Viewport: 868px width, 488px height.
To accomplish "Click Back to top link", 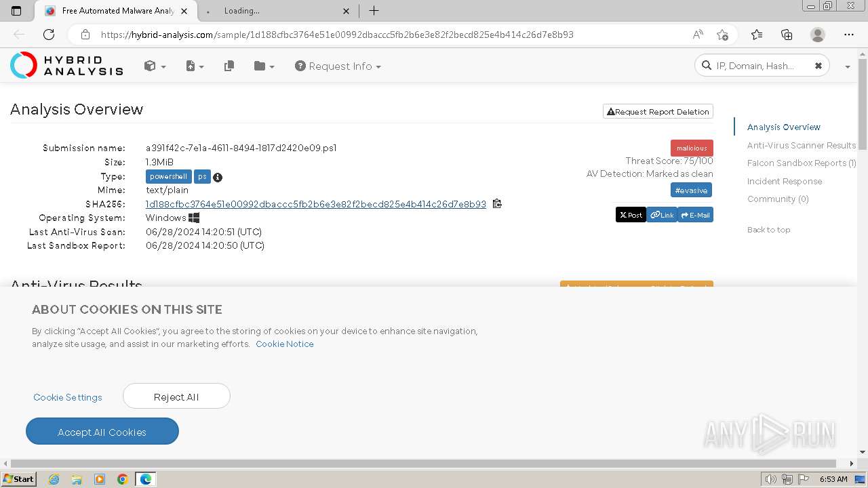I will [768, 230].
